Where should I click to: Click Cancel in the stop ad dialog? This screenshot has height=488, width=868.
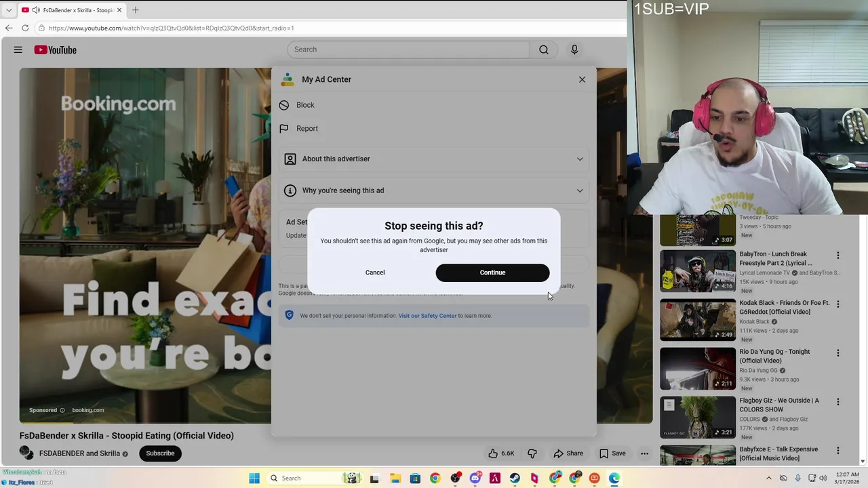click(375, 272)
